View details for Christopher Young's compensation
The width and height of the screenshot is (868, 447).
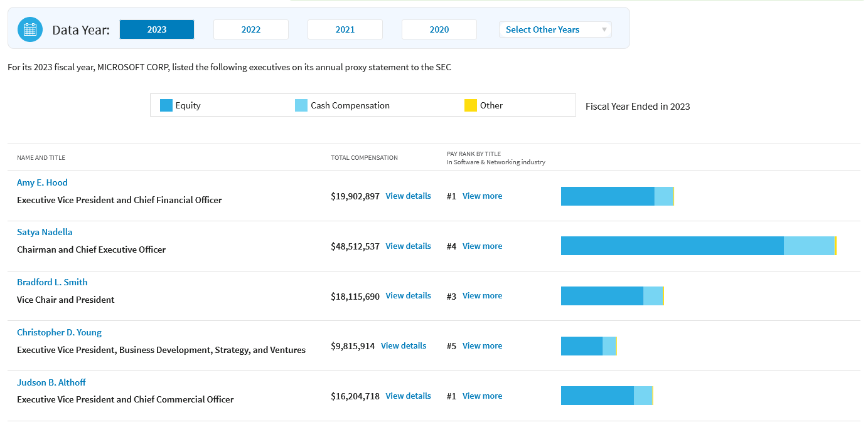coord(404,345)
